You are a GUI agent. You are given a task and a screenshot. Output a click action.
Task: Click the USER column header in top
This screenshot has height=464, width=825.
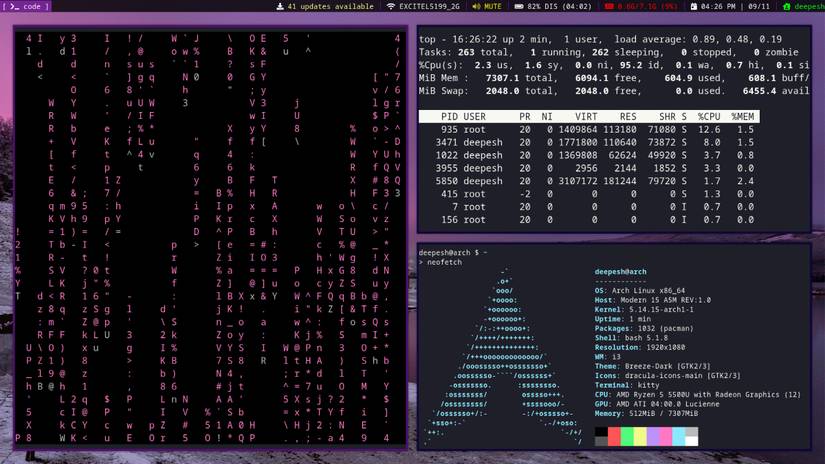474,117
